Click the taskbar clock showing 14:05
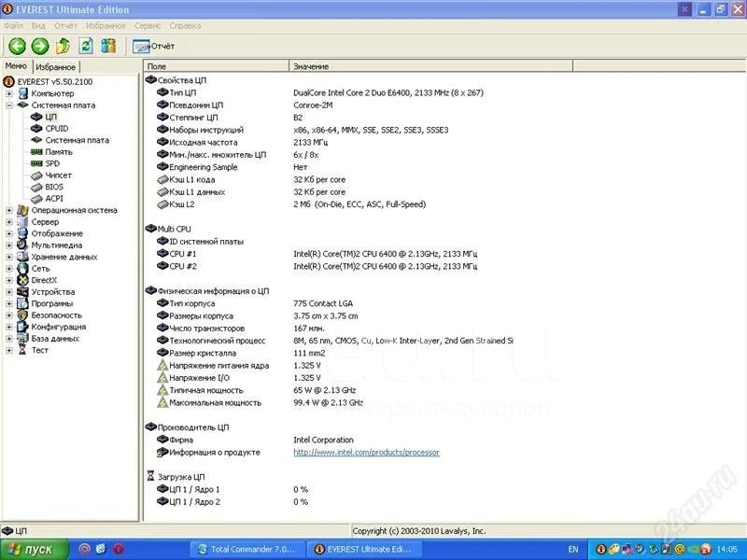This screenshot has width=747, height=560. (727, 550)
